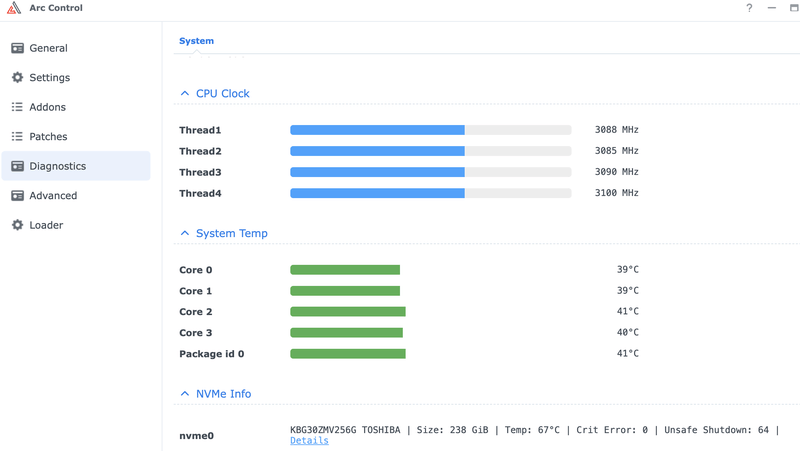Click the Advanced sidebar icon
Screen dimensions: 800x451
[x=17, y=195]
